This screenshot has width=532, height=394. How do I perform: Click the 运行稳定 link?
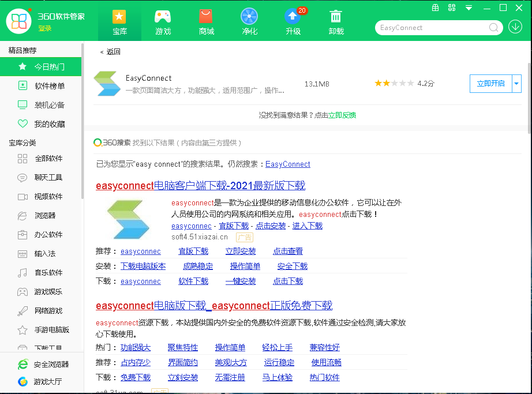(279, 362)
